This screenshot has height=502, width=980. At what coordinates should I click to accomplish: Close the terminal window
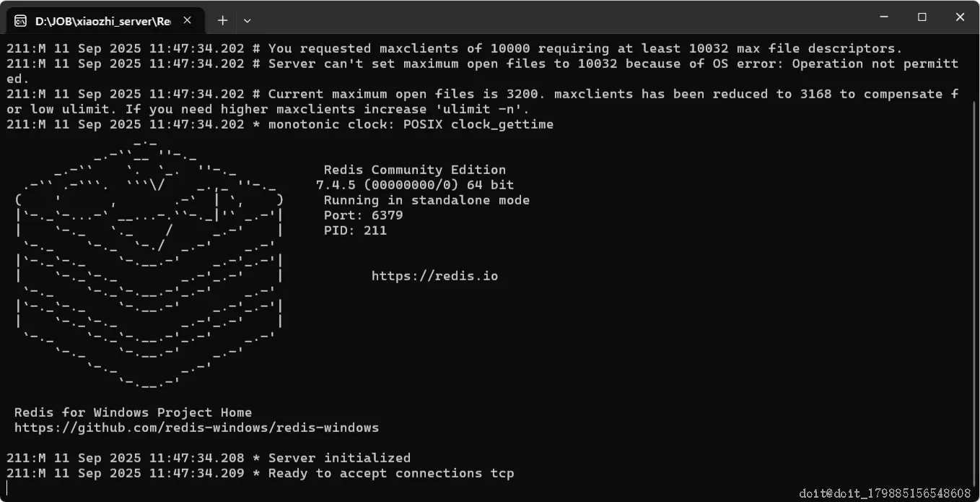click(x=960, y=17)
